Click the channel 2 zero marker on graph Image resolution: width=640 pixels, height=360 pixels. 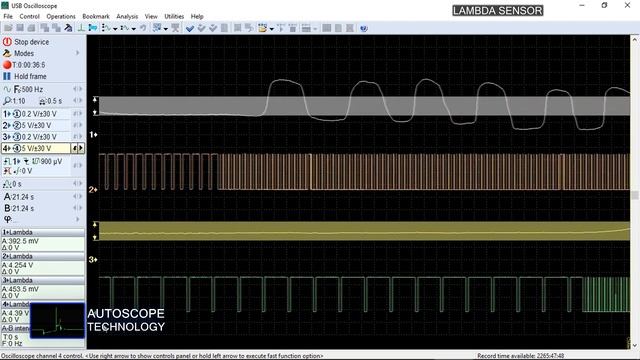coord(93,189)
